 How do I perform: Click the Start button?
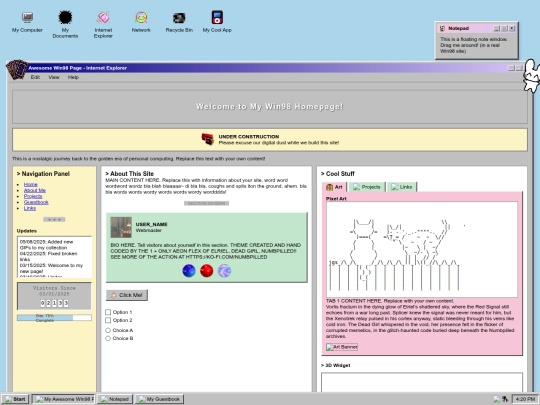15,399
